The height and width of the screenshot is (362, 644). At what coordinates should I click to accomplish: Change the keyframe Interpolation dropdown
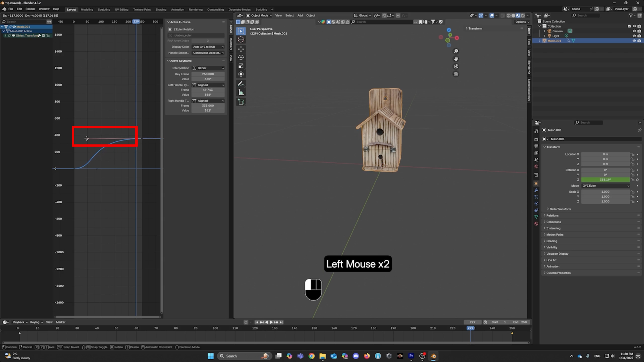pyautogui.click(x=208, y=68)
